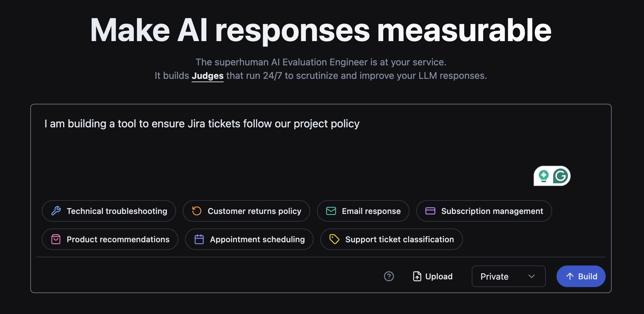
Task: Click the tag icon on Support ticket classification
Action: point(334,239)
